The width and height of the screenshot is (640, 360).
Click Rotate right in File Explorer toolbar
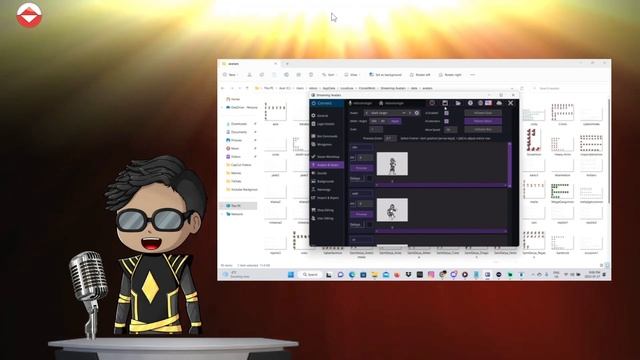coord(450,75)
